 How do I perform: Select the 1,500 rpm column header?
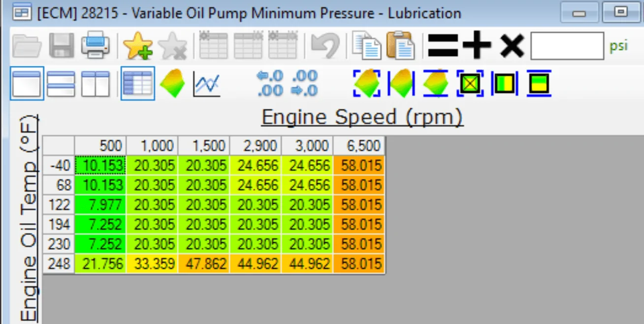204,146
